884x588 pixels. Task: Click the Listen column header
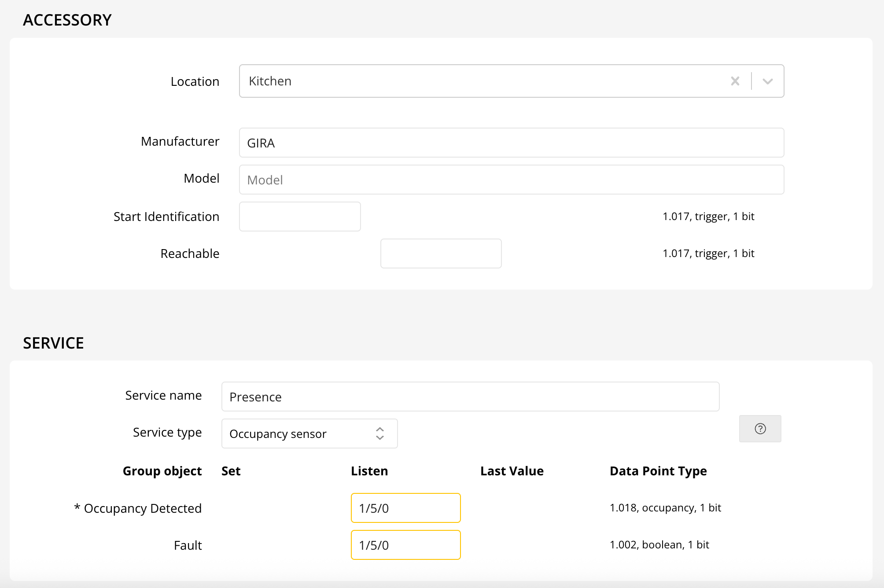pyautogui.click(x=369, y=471)
